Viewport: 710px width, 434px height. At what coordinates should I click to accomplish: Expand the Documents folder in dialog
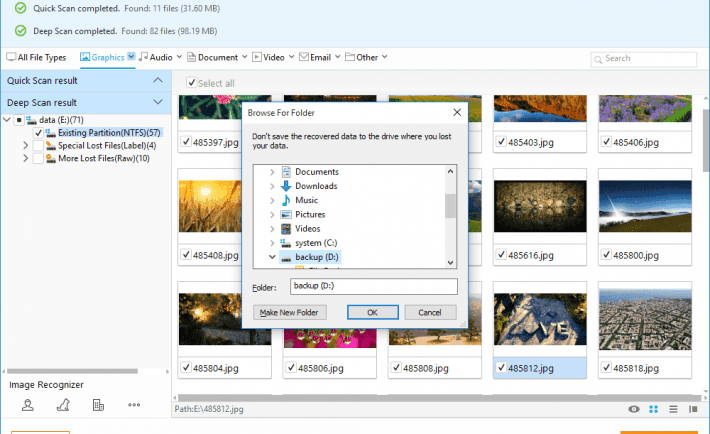tap(272, 172)
